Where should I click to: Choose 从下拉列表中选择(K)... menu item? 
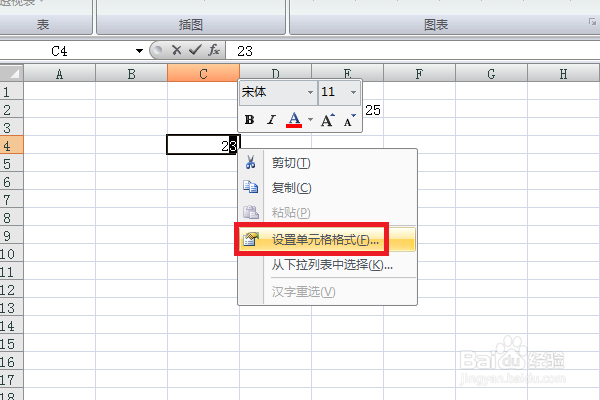327,264
